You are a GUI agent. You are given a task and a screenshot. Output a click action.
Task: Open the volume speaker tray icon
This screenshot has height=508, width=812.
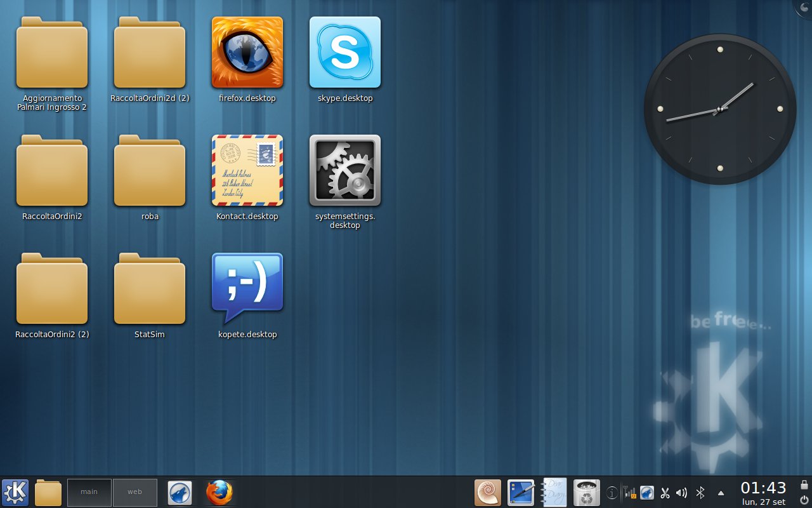coord(682,493)
